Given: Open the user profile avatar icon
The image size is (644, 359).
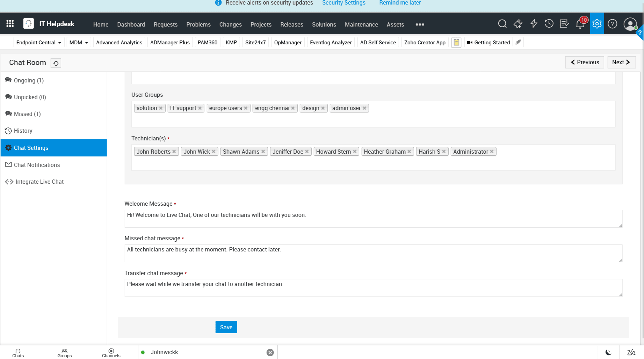Looking at the screenshot, I should click(x=630, y=24).
